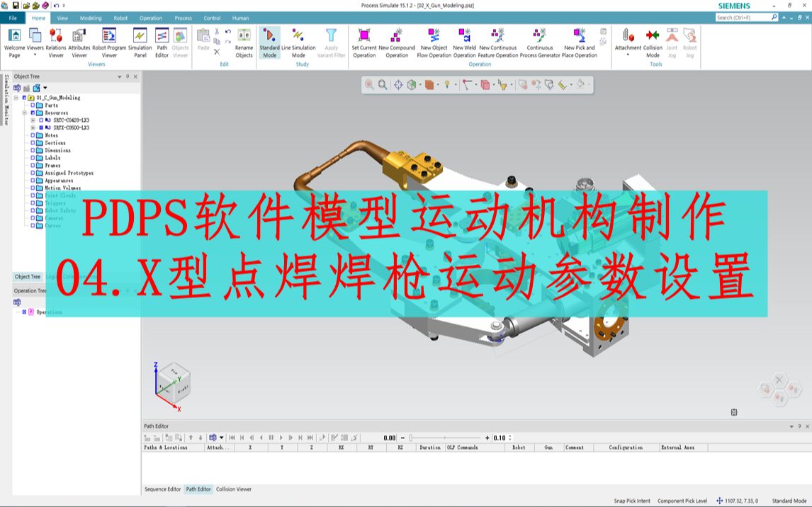Launch the Path Editor from the ribbon
The image size is (812, 507).
[162, 39]
